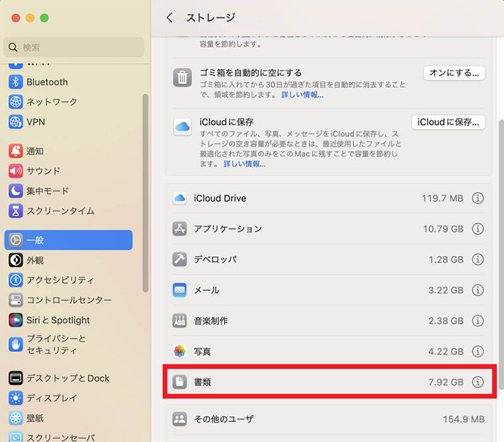The image size is (504, 442).
Task: Open スクリーンタイム sidebar item
Action: click(x=61, y=211)
